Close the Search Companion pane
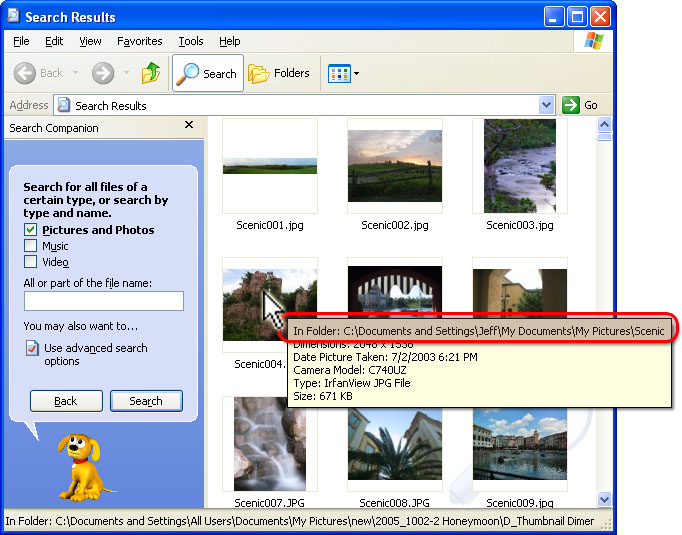The width and height of the screenshot is (682, 535). pos(189,126)
